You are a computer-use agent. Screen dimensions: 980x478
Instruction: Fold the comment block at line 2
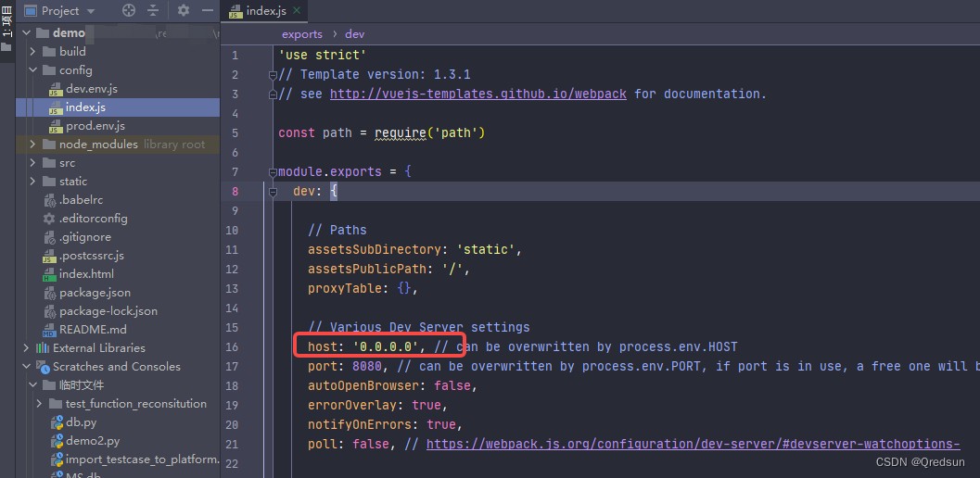[x=273, y=75]
